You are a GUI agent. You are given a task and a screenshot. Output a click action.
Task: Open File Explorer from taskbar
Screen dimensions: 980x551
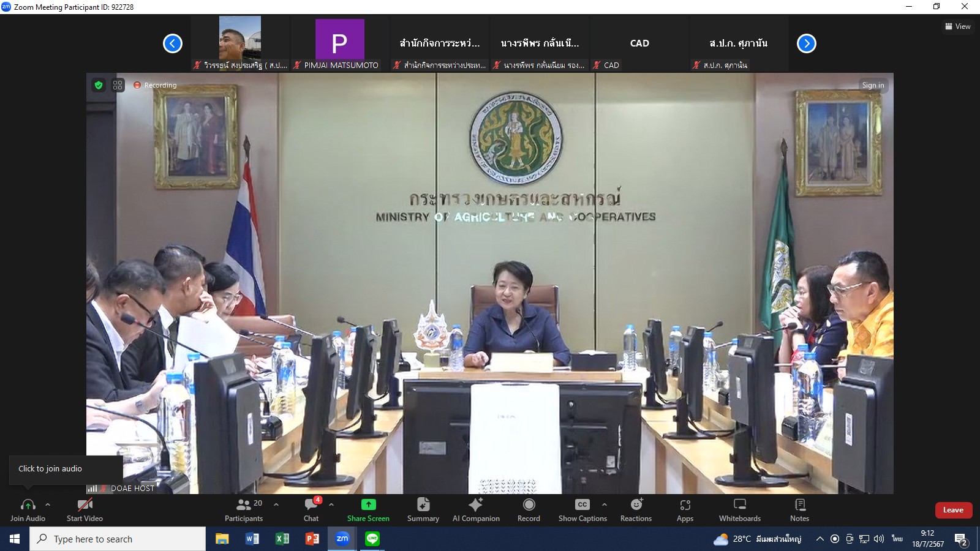[222, 539]
